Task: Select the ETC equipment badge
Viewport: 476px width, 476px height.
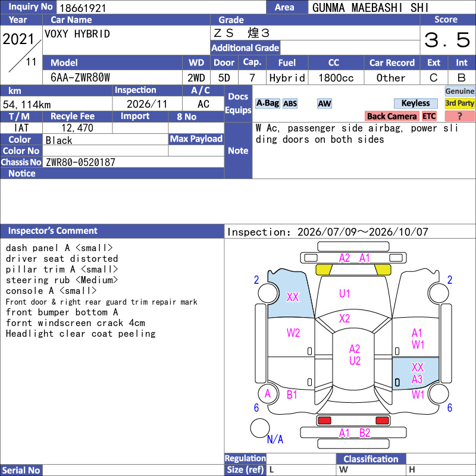Action: pyautogui.click(x=429, y=116)
